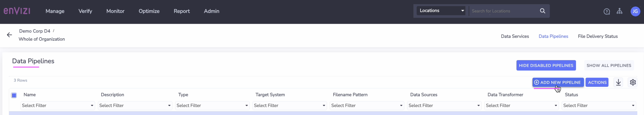Open the Manage menu
644x115 pixels.
55,11
